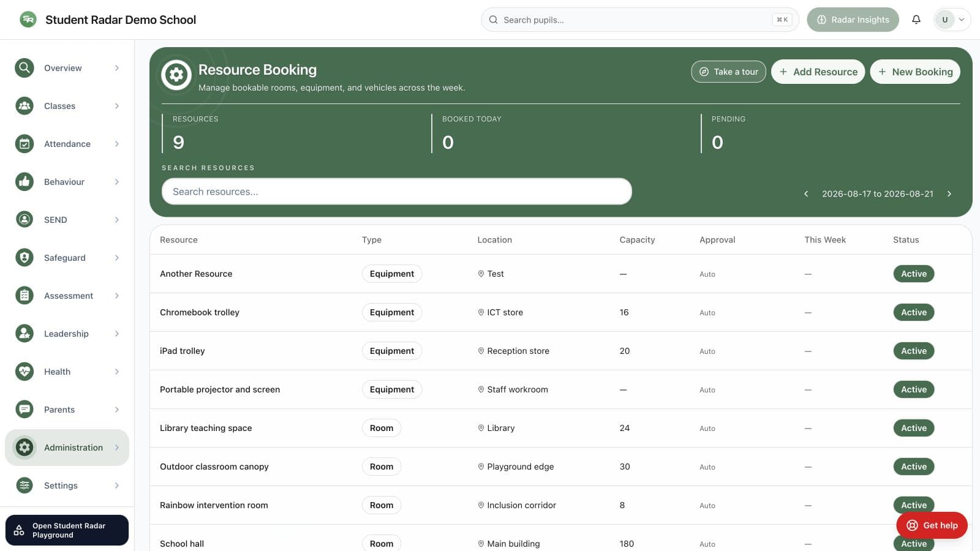
Task: Click the Settings sliders icon
Action: pyautogui.click(x=24, y=485)
